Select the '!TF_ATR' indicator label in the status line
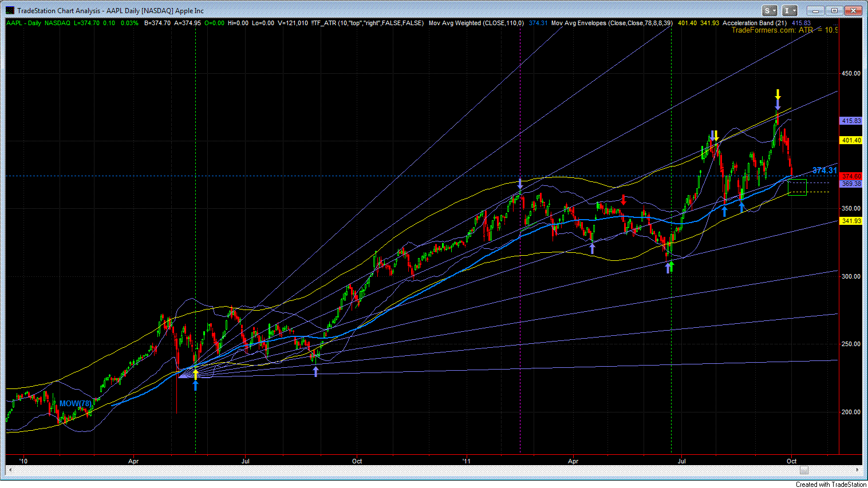 coord(368,23)
